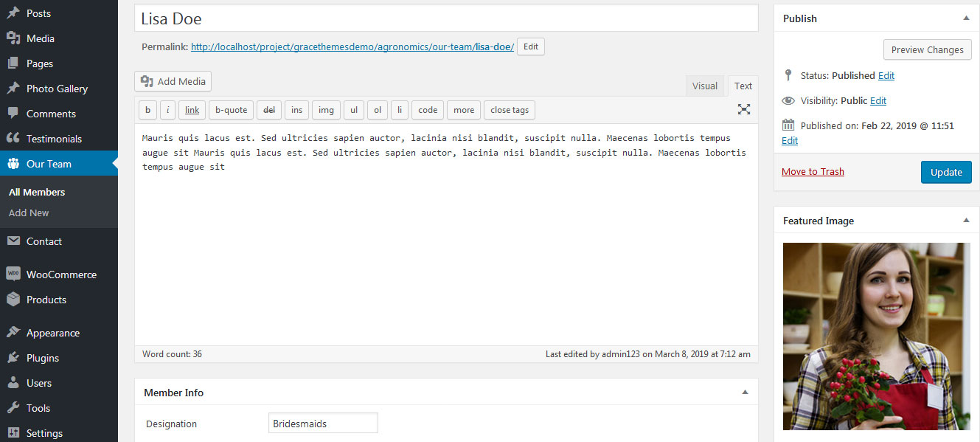The height and width of the screenshot is (442, 980).
Task: Click the Media icon in sidebar
Action: 13,38
